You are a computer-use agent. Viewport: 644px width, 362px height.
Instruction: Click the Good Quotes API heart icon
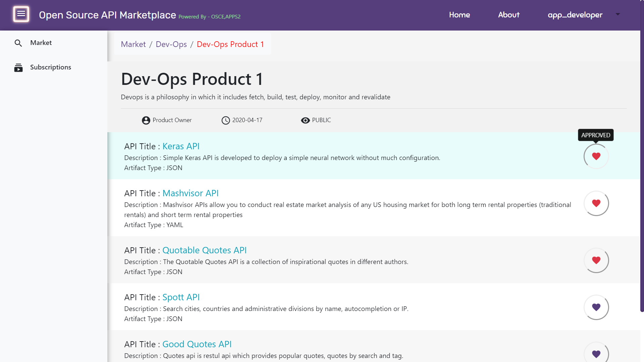[x=596, y=354]
